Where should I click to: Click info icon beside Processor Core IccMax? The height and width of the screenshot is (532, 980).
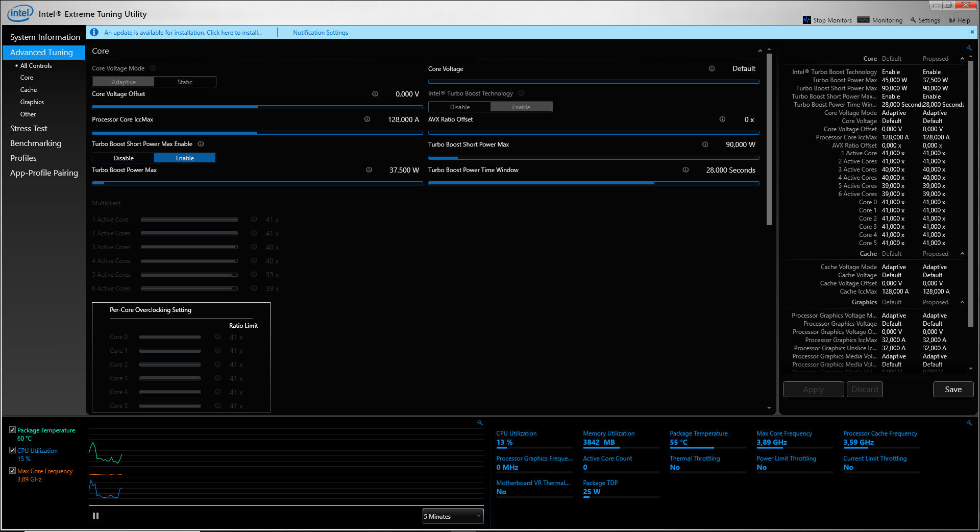[x=367, y=119]
